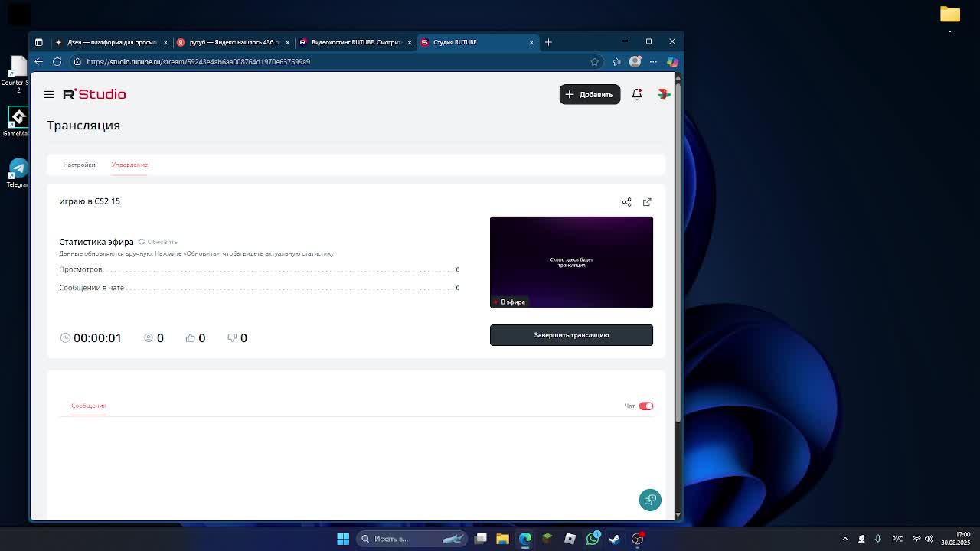Switch the РУС keyboard language indicator

[x=897, y=539]
